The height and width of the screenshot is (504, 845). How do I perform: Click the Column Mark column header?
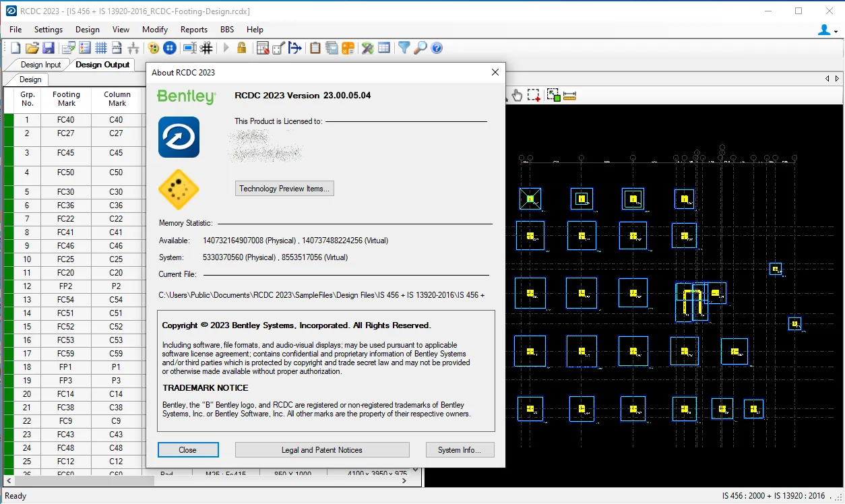117,99
